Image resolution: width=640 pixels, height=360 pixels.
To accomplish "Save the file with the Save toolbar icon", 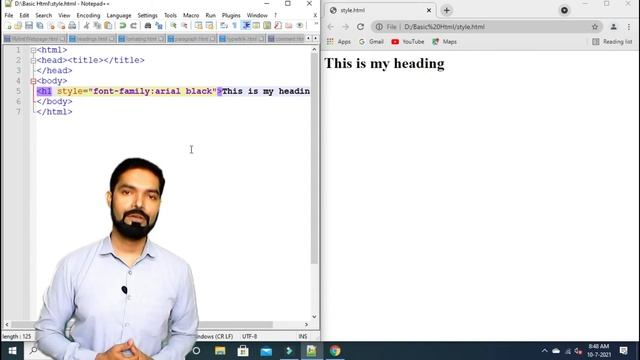I will coord(29,26).
